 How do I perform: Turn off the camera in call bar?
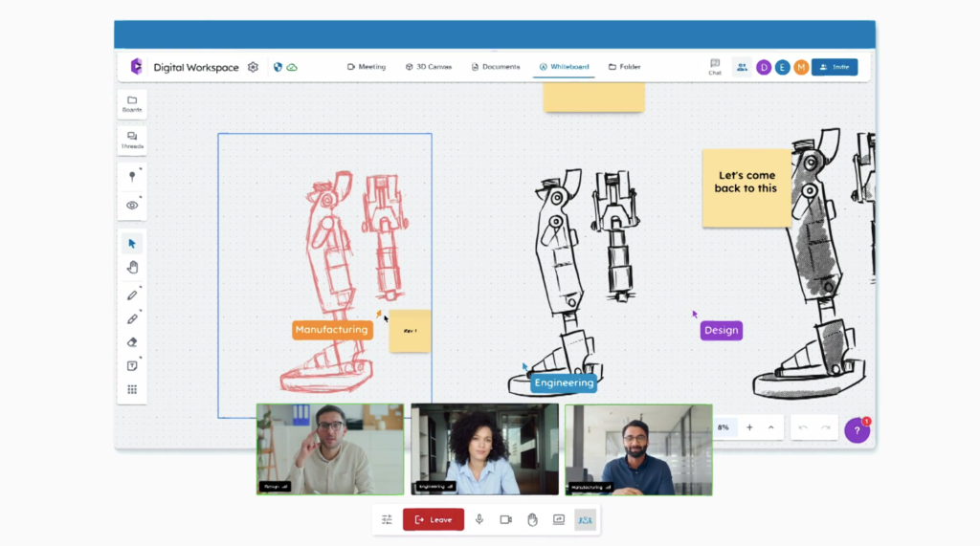click(x=505, y=519)
